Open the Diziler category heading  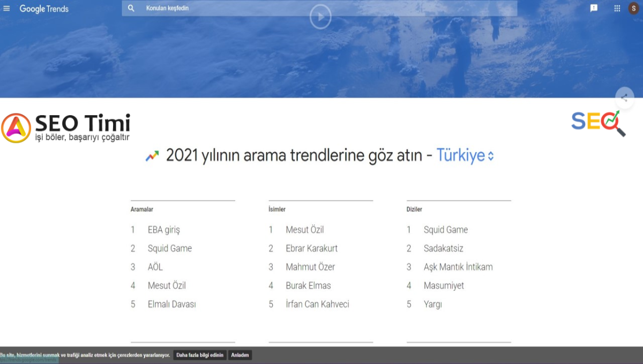pos(414,209)
